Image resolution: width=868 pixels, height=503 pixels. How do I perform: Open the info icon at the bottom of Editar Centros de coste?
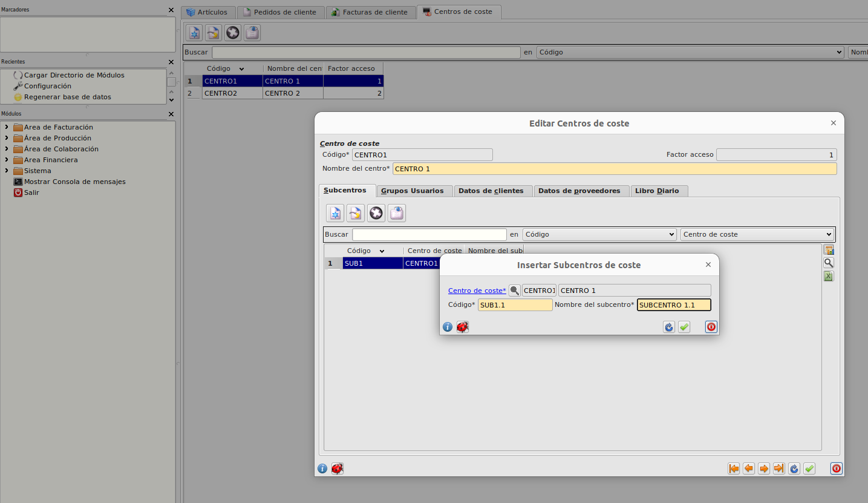pos(322,468)
